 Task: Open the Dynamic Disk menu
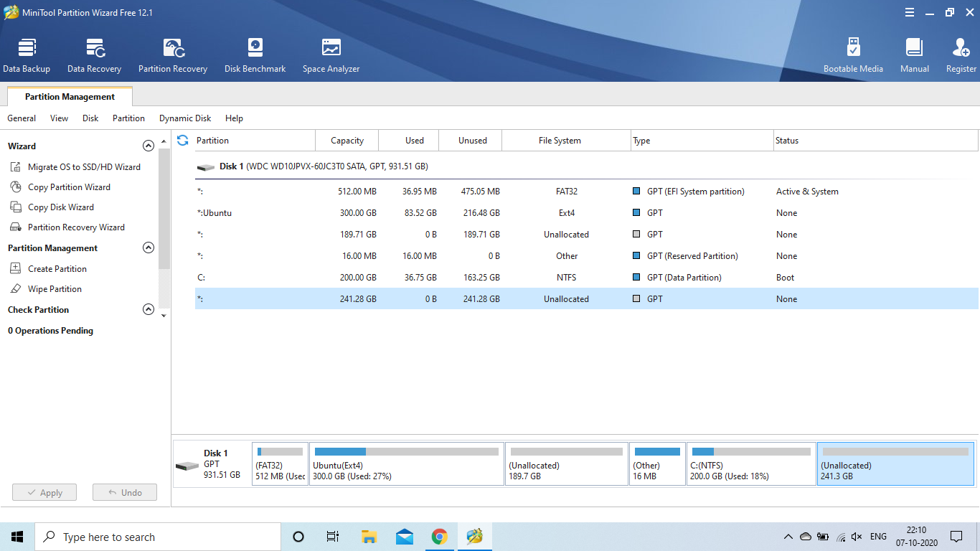(x=185, y=118)
